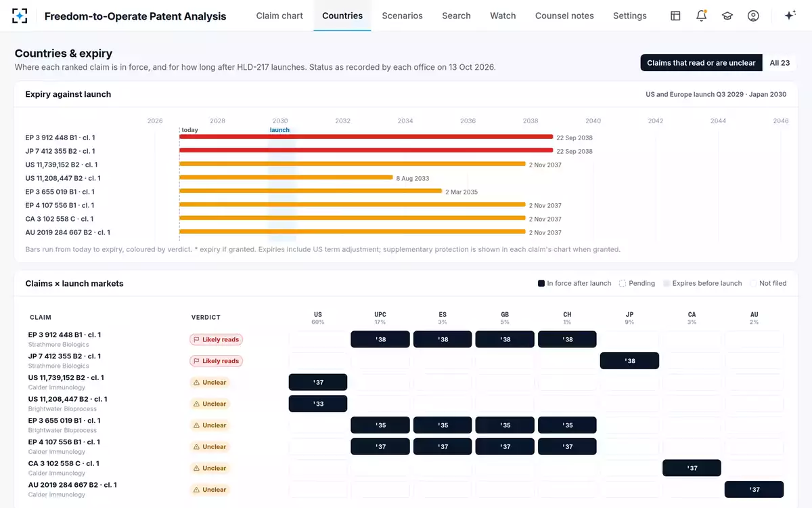Open the user account icon
The image size is (812, 508).
753,16
